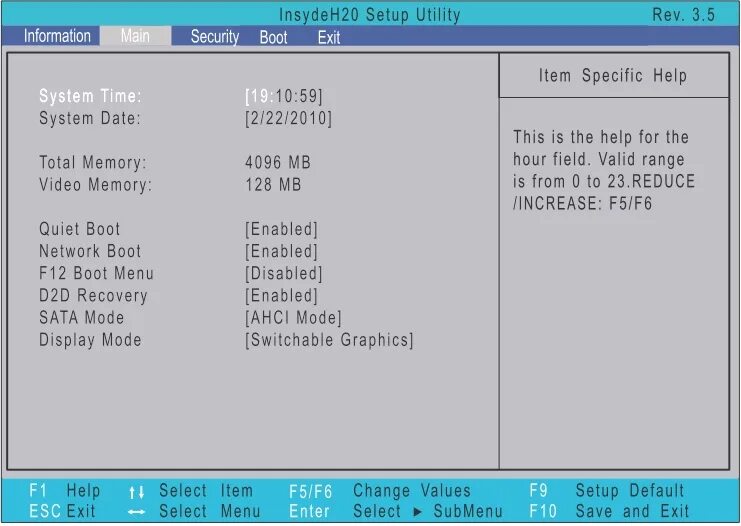The height and width of the screenshot is (526, 741).
Task: Click the Rev. 3.5 version text
Action: point(683,15)
